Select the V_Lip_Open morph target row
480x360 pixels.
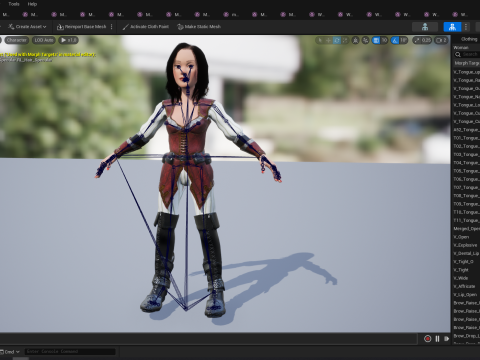click(466, 295)
